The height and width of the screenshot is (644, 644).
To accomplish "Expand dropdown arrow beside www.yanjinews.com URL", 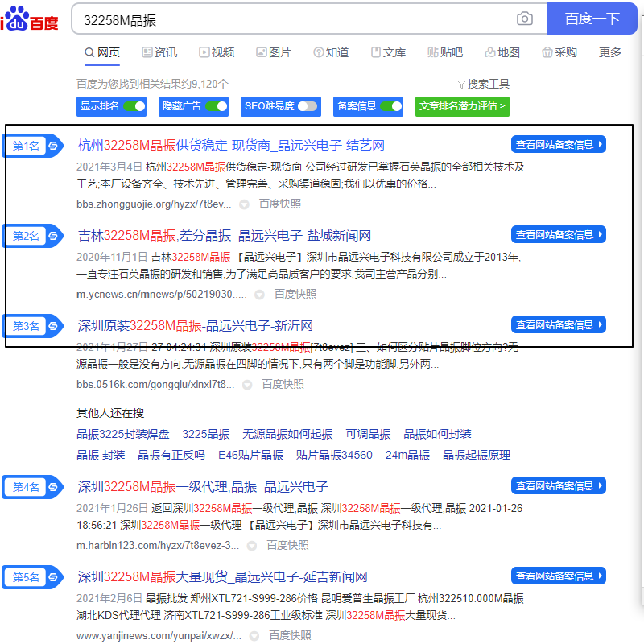I will pyautogui.click(x=254, y=636).
